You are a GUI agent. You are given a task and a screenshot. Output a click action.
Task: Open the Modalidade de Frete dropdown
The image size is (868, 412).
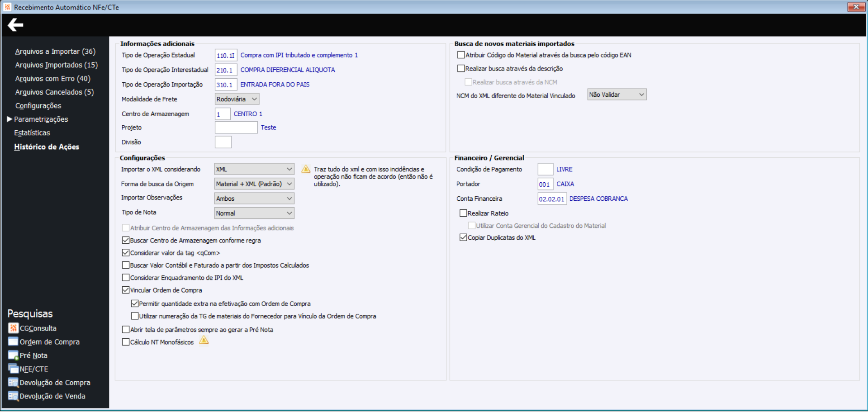[237, 99]
